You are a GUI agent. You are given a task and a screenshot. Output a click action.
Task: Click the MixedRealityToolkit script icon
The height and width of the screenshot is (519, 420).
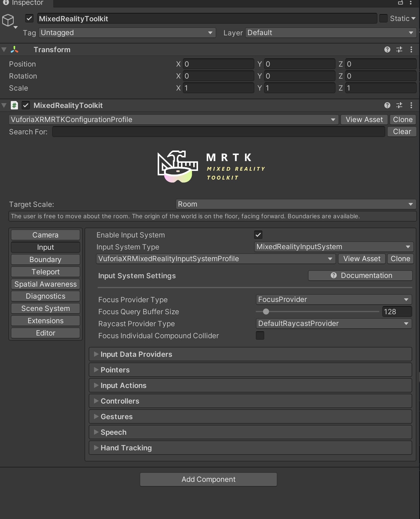pyautogui.click(x=14, y=105)
